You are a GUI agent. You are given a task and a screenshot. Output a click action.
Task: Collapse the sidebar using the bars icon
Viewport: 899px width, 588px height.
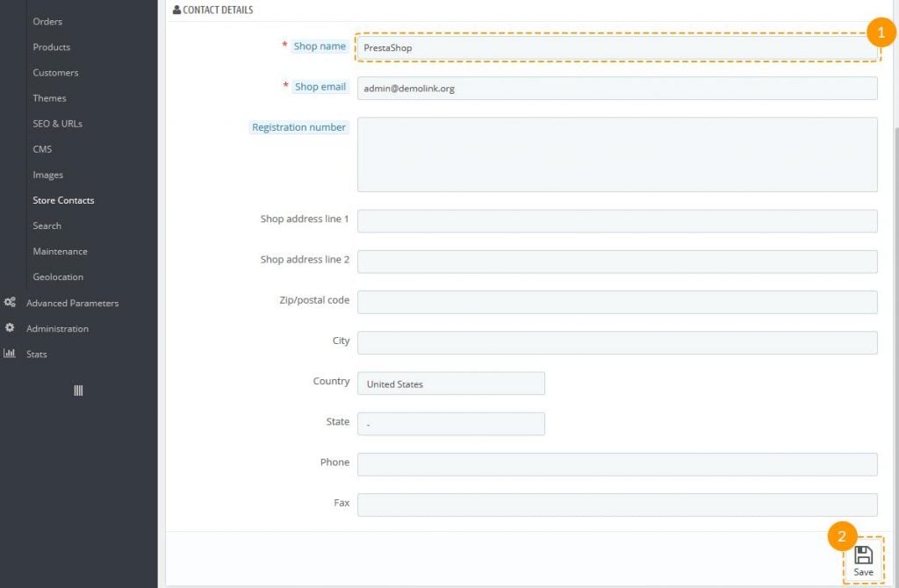(x=78, y=391)
